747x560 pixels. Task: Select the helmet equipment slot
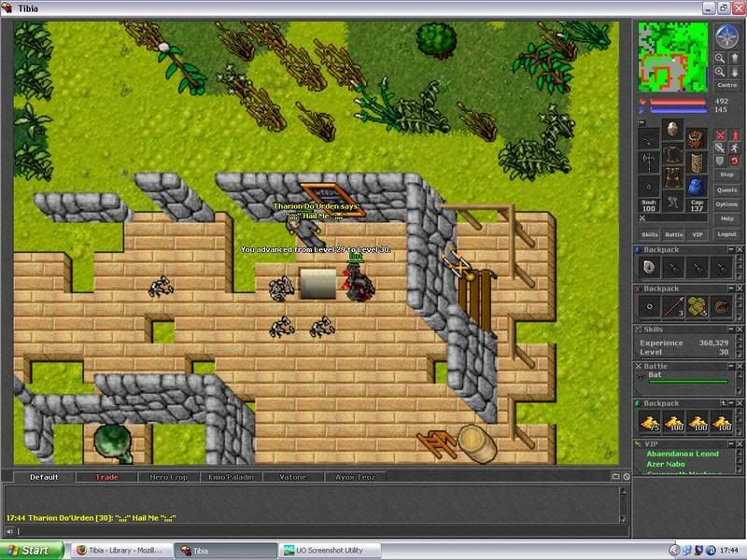pos(672,130)
